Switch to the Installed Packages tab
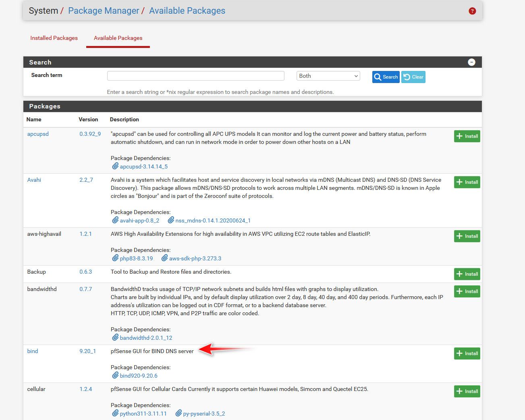The width and height of the screenshot is (525, 420). (x=54, y=38)
